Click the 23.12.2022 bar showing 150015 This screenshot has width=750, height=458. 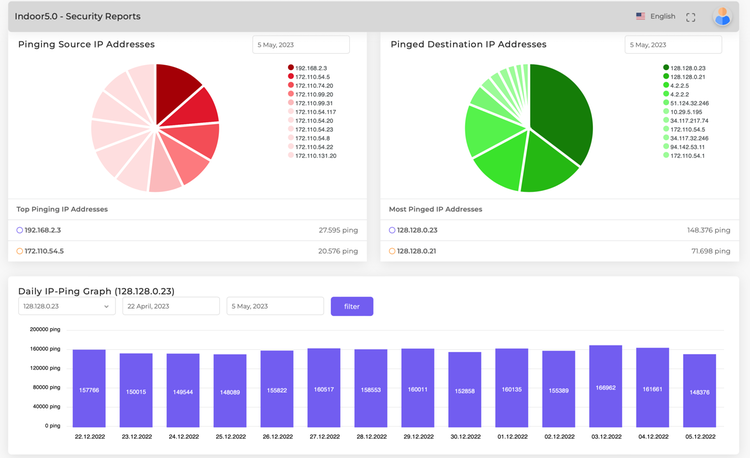(x=136, y=390)
